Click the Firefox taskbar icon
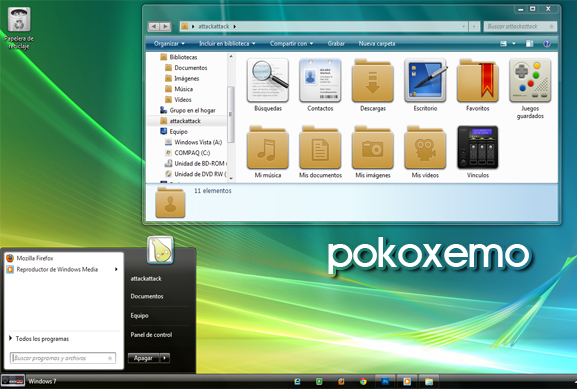This screenshot has height=389, width=577. coord(341,382)
